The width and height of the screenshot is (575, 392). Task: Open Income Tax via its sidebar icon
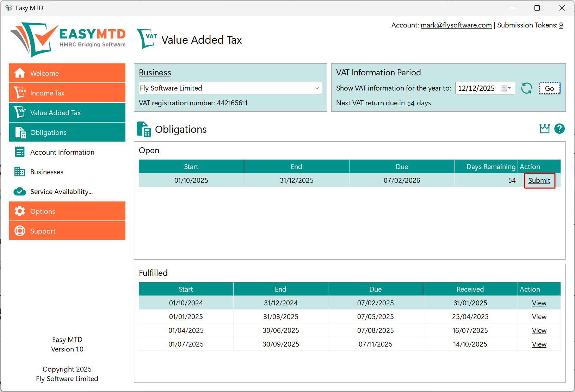pyautogui.click(x=20, y=93)
